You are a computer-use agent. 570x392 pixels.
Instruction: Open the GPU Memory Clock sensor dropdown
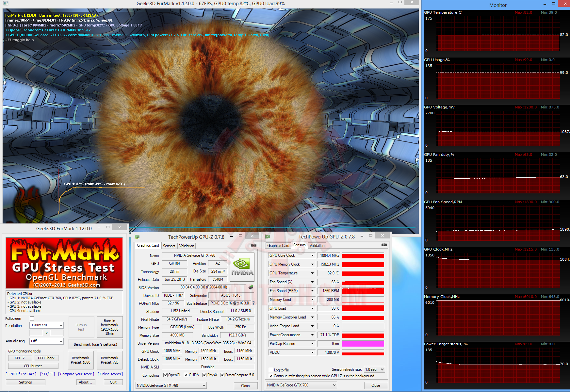[x=312, y=264]
